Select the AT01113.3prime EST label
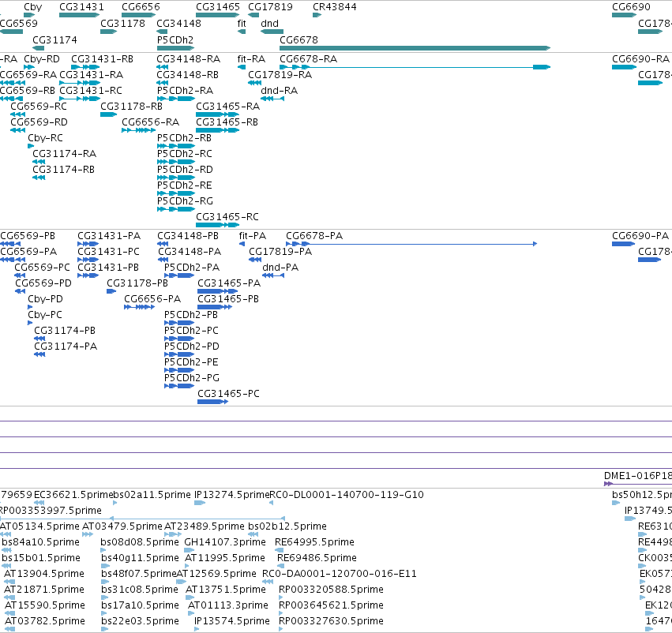 pyautogui.click(x=228, y=605)
